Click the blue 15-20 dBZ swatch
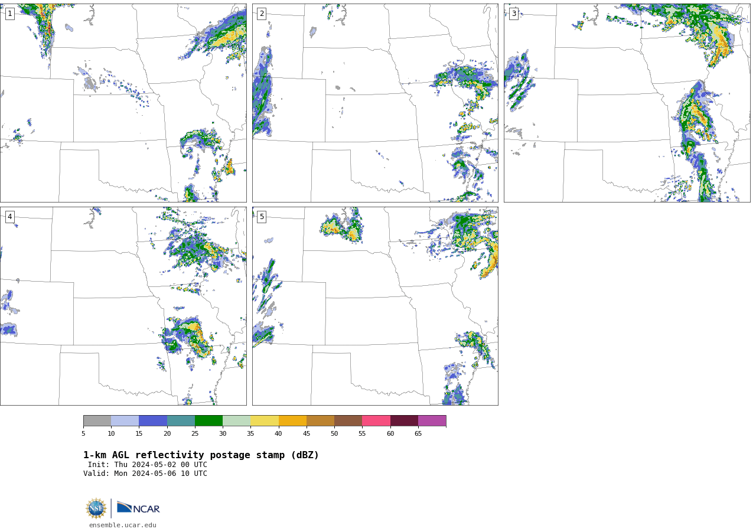Viewport: 756px width, 532px height. [x=153, y=420]
